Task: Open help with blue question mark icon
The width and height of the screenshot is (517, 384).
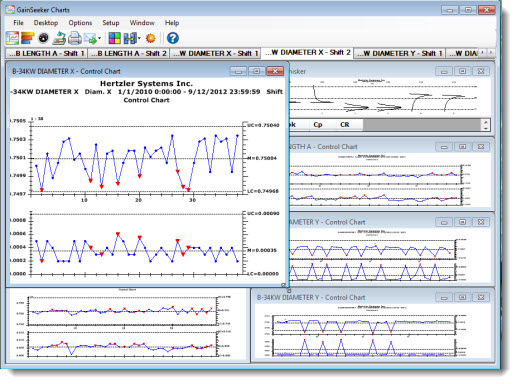Action: [x=173, y=38]
